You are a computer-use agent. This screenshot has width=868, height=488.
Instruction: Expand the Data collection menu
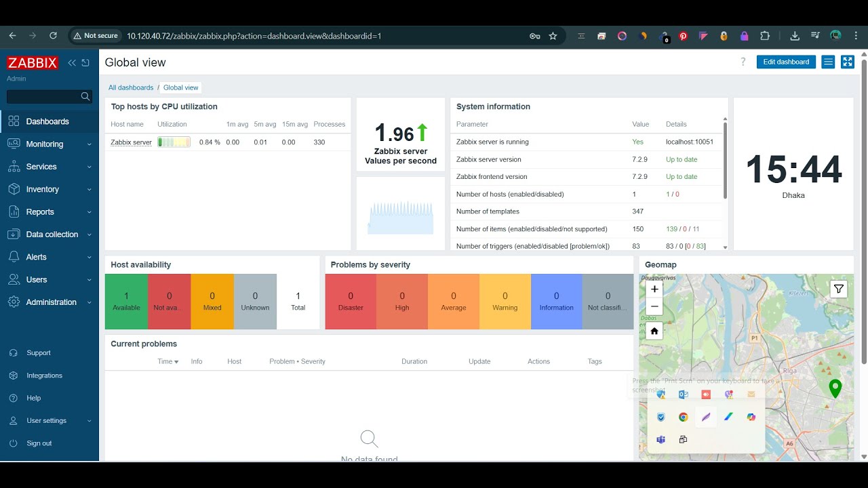[50, 235]
